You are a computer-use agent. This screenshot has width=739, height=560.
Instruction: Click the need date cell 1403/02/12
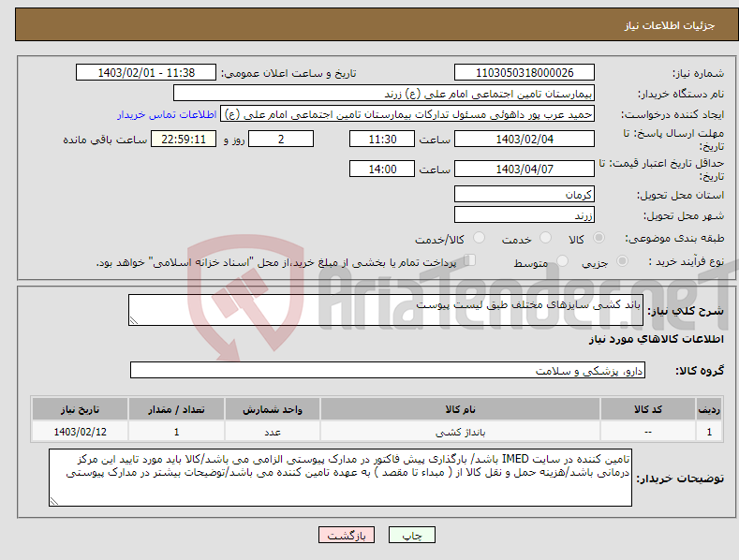81,432
